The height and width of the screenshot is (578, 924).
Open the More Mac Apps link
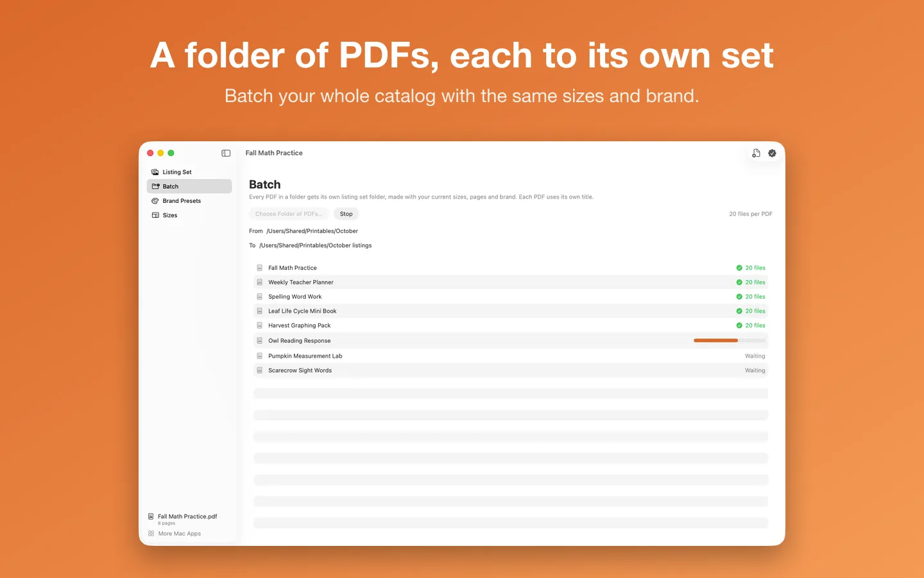[x=175, y=534]
